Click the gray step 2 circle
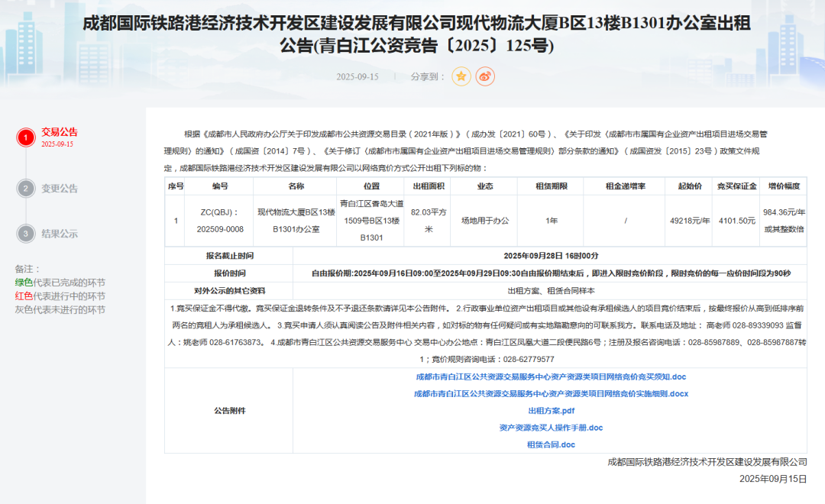This screenshot has width=825, height=504. (26, 188)
